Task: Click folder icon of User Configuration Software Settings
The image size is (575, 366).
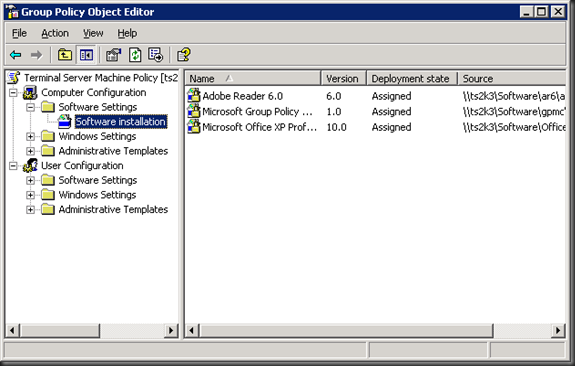Action: click(48, 180)
